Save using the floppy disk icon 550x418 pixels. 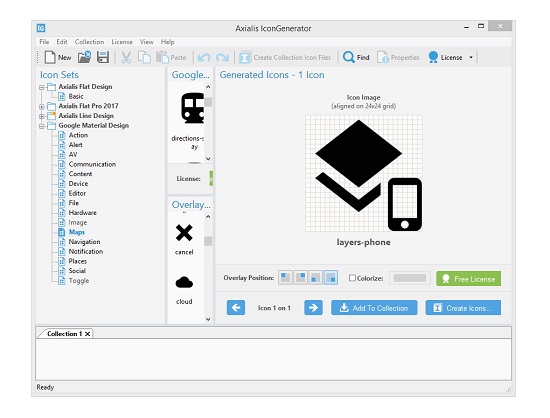(103, 57)
